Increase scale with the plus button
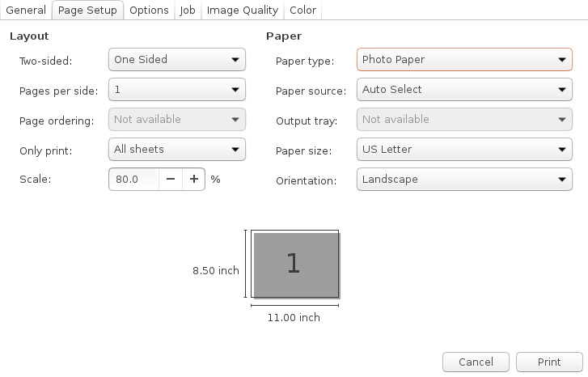 point(193,179)
